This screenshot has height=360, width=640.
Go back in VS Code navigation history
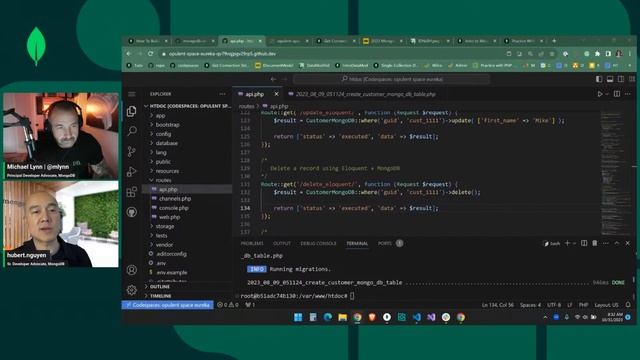coord(273,79)
